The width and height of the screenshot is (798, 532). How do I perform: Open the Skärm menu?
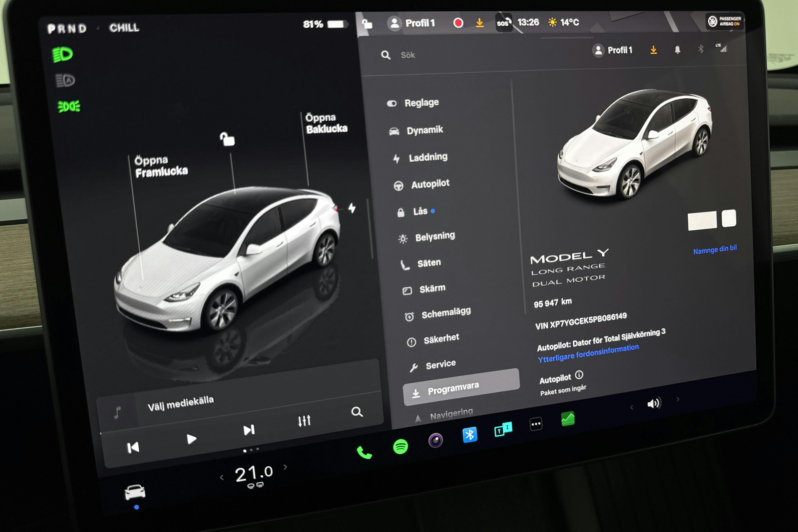[x=424, y=289]
